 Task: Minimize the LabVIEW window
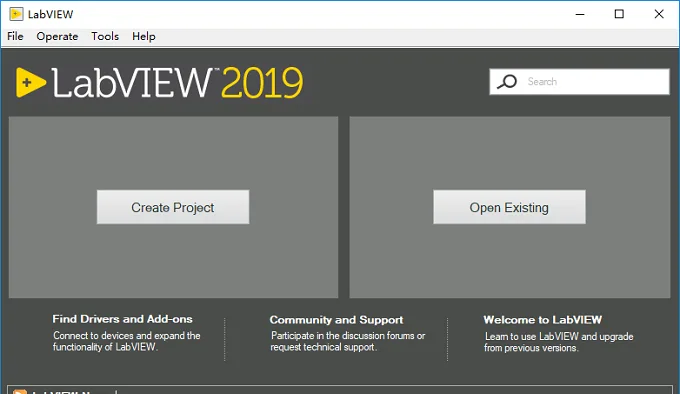(x=580, y=14)
